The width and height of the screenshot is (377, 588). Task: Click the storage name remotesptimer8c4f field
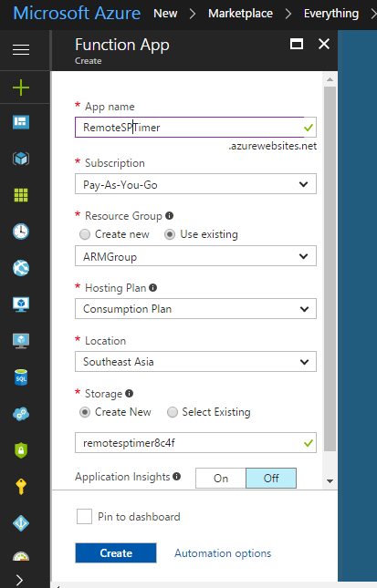195,443
